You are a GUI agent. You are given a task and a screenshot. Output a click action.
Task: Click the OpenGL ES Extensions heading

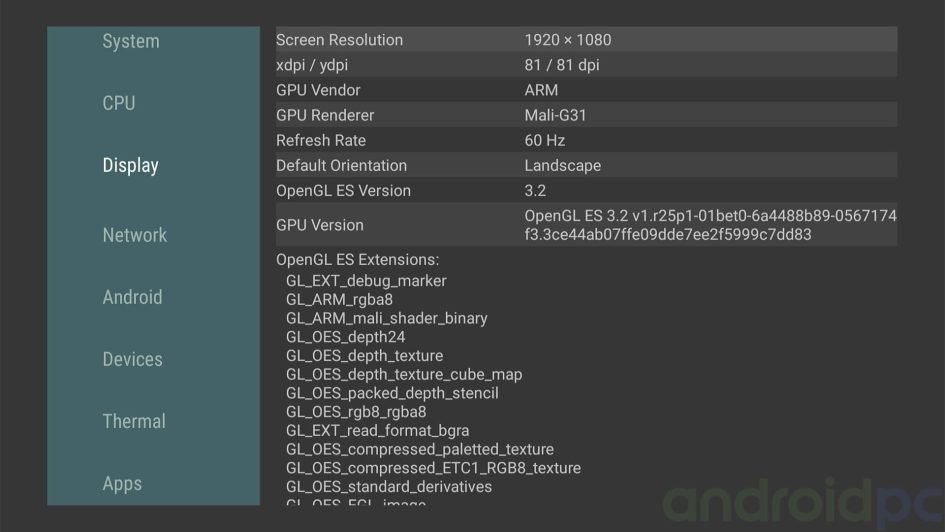pyautogui.click(x=357, y=260)
